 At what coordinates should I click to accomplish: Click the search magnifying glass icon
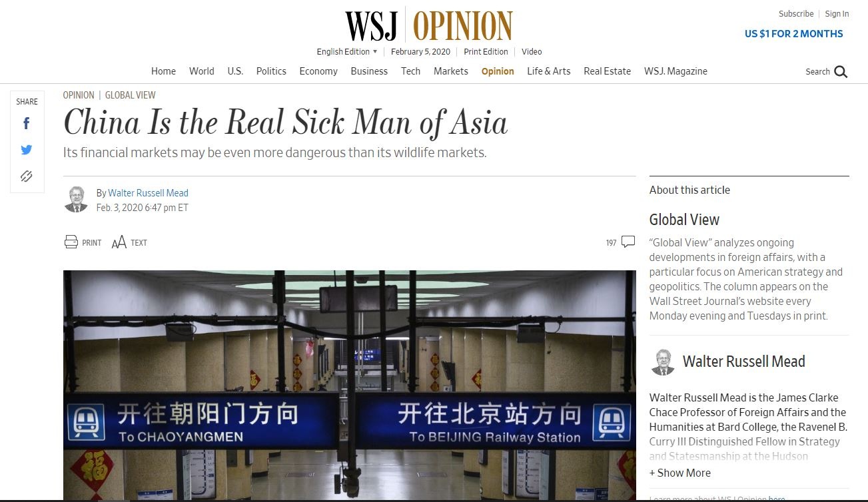pos(841,72)
